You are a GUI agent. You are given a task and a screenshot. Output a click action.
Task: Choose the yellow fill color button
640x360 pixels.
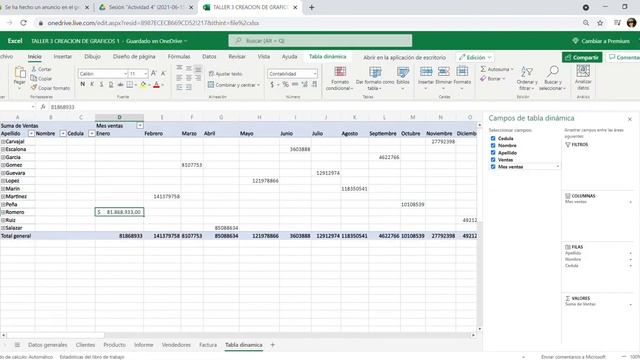coord(143,84)
